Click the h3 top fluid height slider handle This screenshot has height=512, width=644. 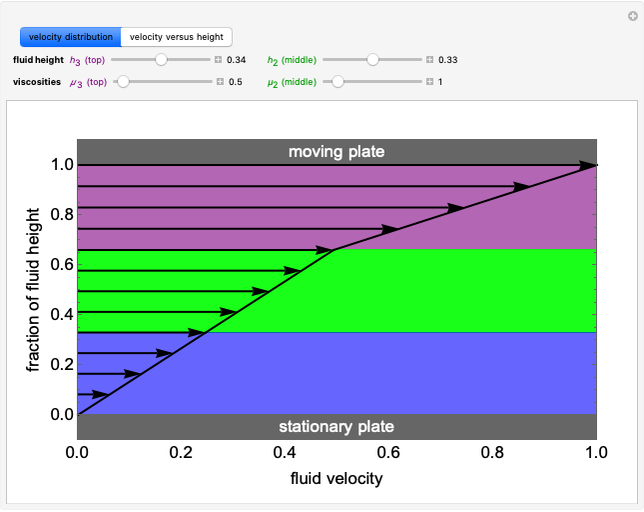(160, 60)
